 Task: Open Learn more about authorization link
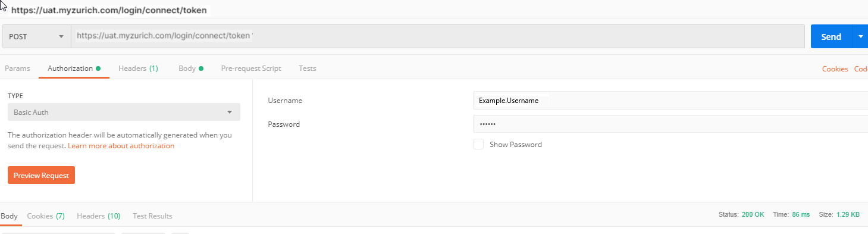pyautogui.click(x=121, y=146)
